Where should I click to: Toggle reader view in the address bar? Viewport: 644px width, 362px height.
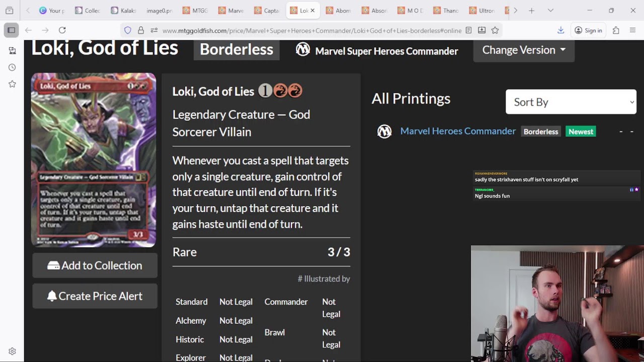pos(468,30)
